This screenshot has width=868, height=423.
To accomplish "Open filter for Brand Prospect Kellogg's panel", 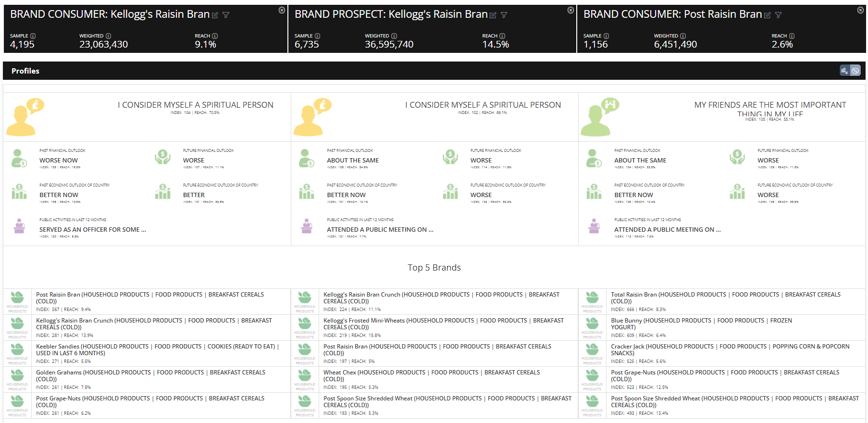I will [x=504, y=15].
